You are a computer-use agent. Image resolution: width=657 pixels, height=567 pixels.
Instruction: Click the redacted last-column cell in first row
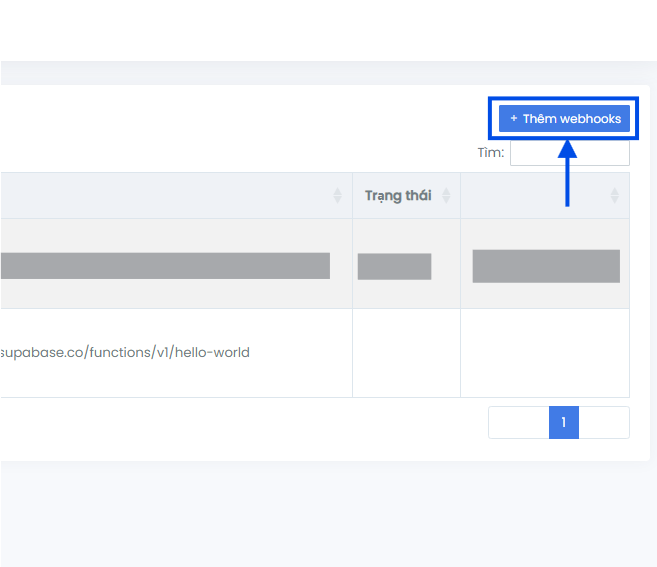tap(546, 266)
